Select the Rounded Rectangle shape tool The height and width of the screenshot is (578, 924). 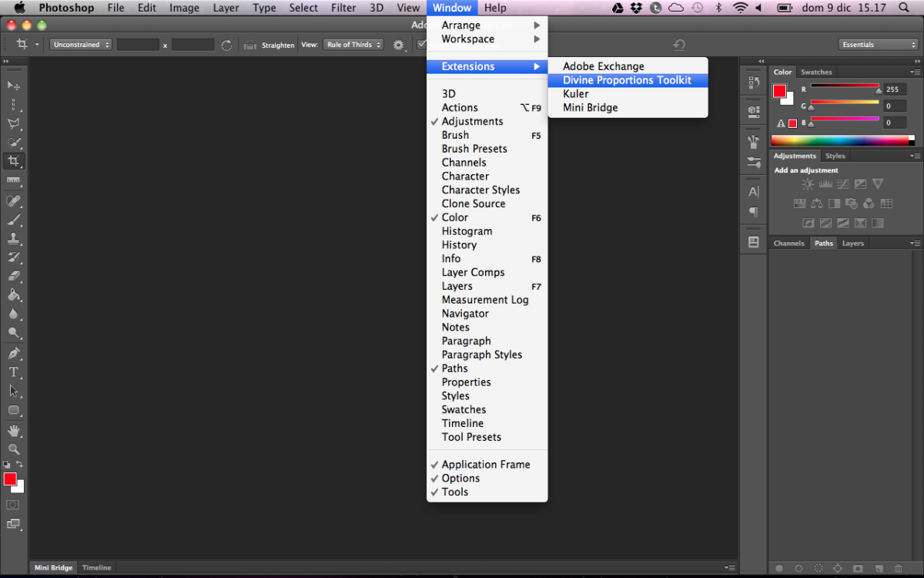[x=14, y=410]
